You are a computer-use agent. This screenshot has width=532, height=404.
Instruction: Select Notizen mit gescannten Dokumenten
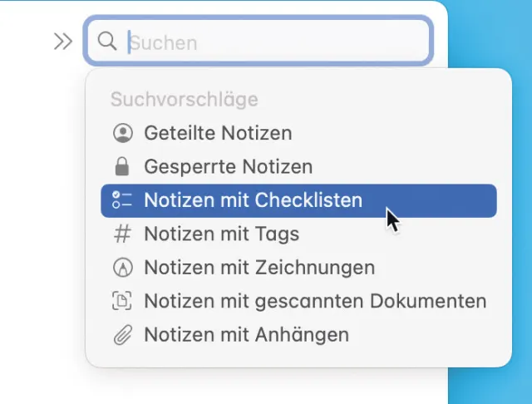pos(315,301)
